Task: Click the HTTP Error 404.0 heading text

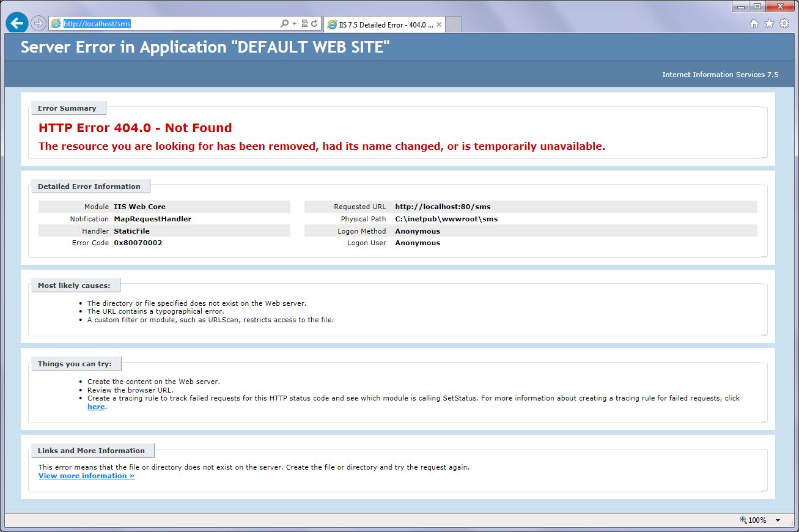Action: (x=135, y=128)
